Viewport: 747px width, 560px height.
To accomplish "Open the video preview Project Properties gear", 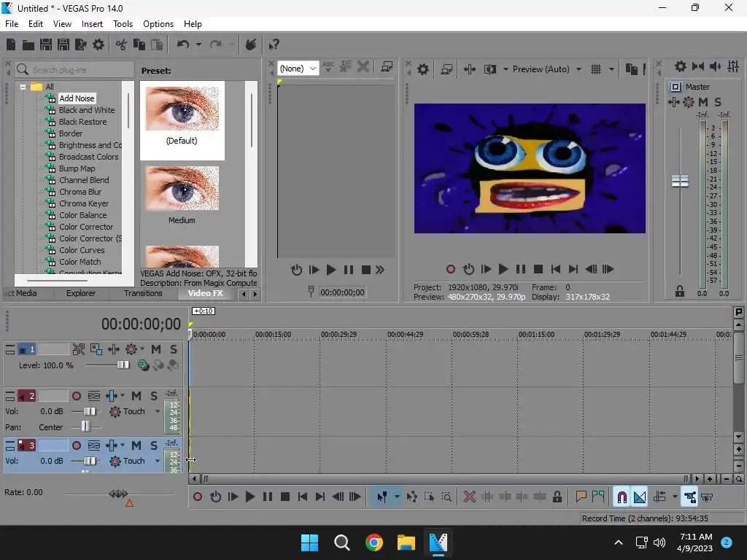I will [x=422, y=69].
